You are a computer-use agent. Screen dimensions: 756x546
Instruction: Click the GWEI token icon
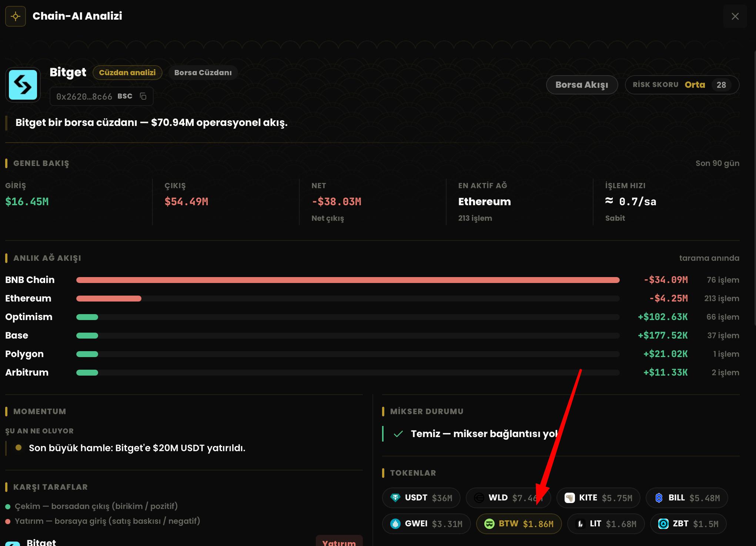pos(395,524)
